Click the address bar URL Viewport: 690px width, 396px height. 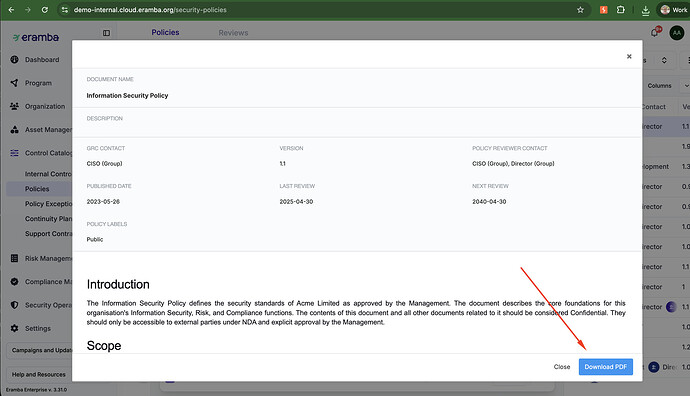[150, 10]
